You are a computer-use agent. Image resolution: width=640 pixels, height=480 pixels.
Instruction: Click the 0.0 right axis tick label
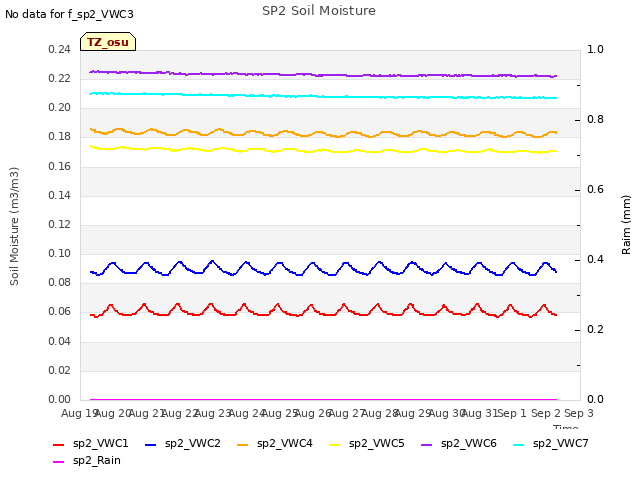595,400
